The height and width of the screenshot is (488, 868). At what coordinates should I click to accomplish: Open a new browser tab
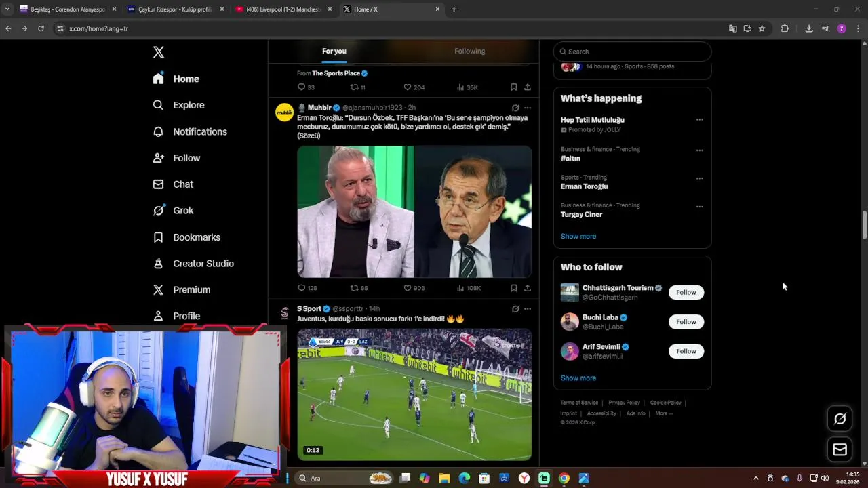coord(454,9)
